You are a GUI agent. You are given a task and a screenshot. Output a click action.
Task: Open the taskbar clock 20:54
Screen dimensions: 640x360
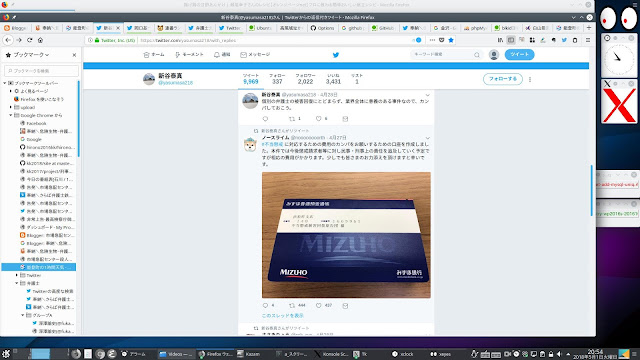(x=595, y=353)
